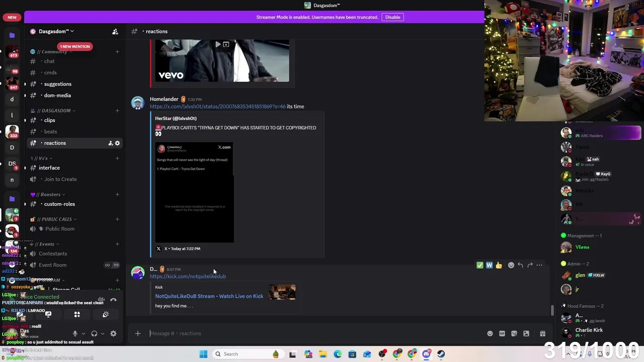
Task: Collapse the Community category
Action: (51, 52)
